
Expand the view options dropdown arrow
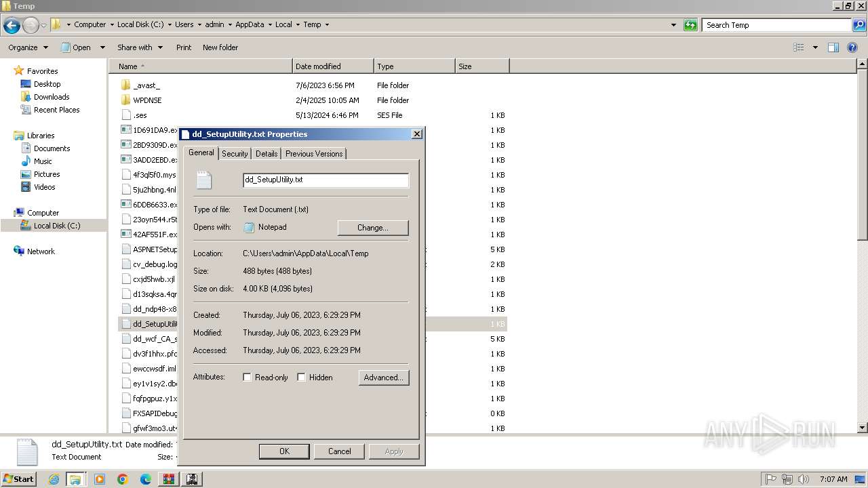(x=815, y=47)
